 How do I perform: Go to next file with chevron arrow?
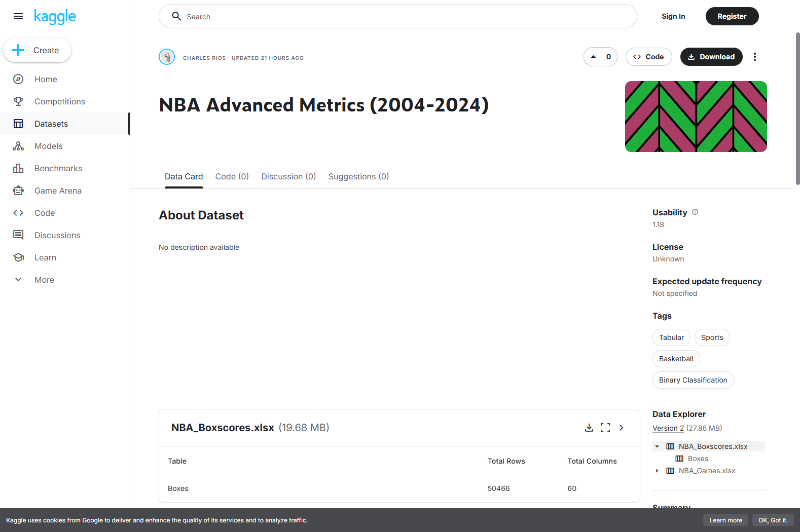click(622, 428)
